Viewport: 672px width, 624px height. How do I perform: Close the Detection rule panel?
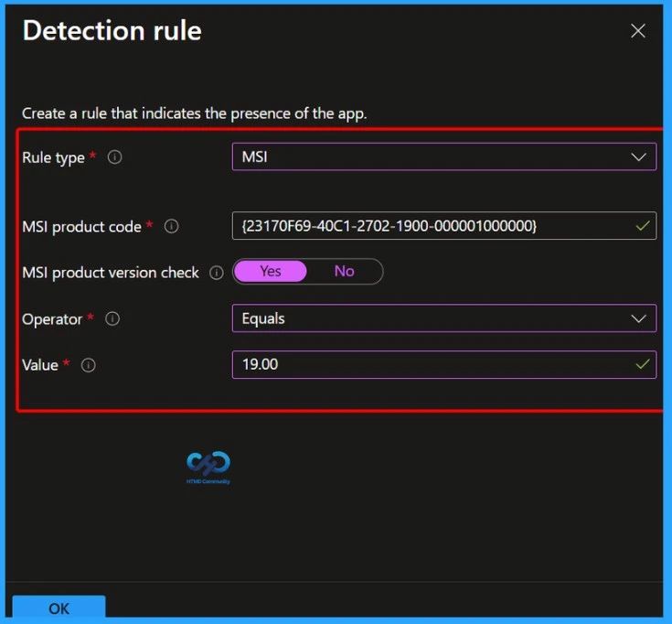[638, 31]
